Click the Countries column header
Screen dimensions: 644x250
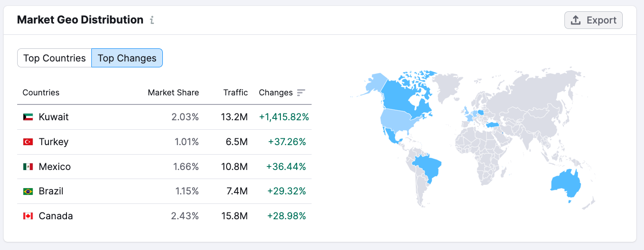pos(41,93)
